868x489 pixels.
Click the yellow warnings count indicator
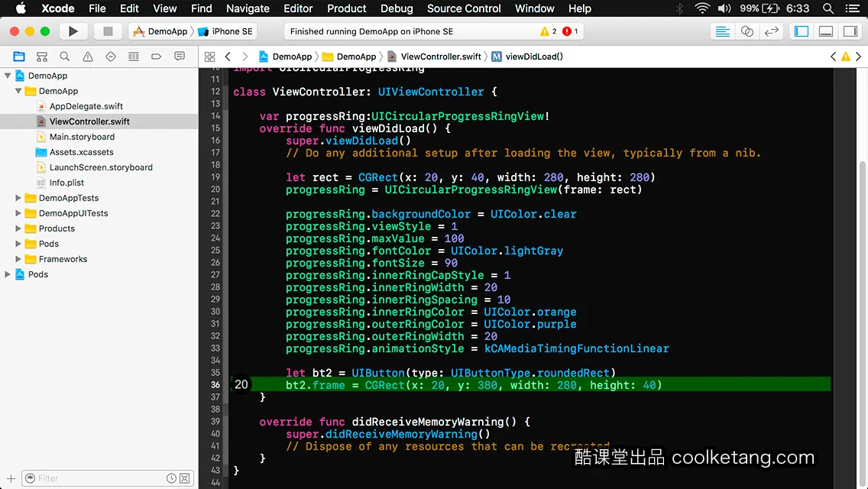pos(548,31)
